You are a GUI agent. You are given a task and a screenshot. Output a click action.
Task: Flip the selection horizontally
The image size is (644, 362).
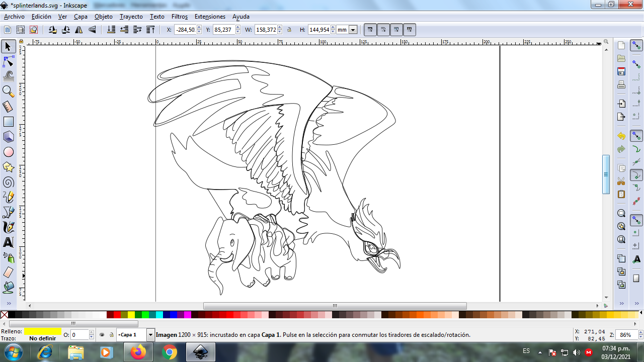(x=79, y=30)
